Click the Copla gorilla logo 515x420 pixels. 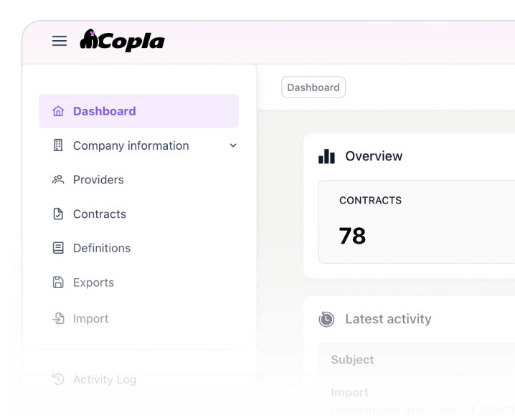click(x=90, y=40)
